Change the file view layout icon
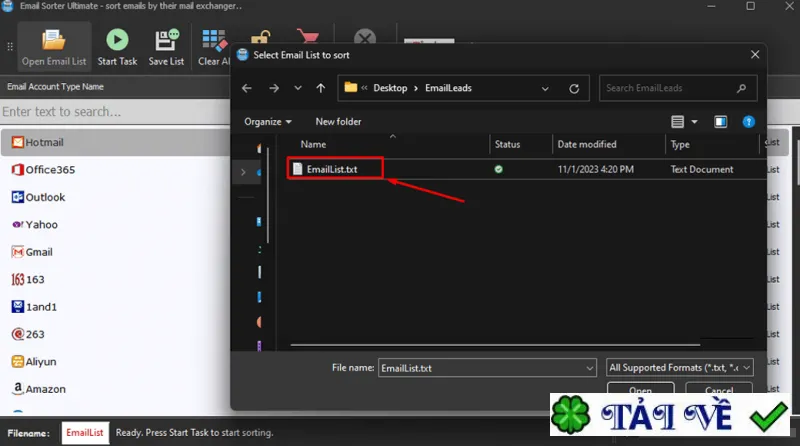 coord(677,121)
